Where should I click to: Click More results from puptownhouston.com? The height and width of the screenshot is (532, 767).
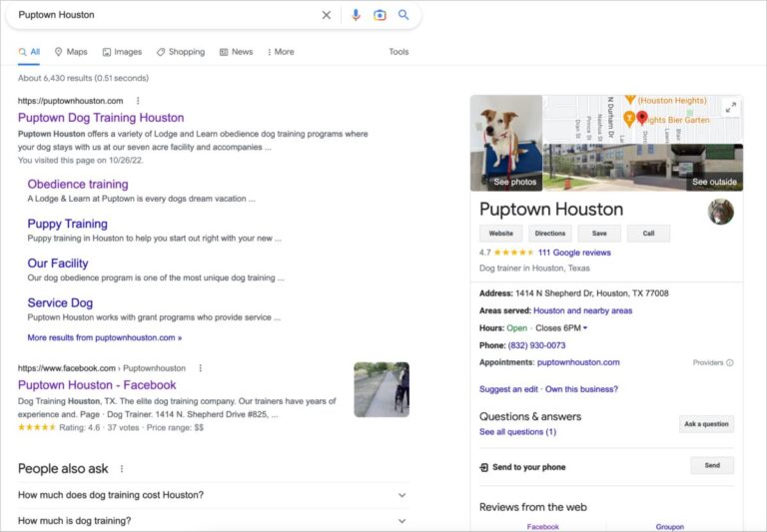point(105,338)
